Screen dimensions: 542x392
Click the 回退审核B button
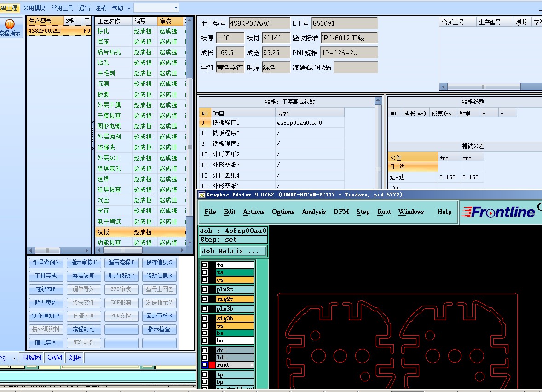159,316
